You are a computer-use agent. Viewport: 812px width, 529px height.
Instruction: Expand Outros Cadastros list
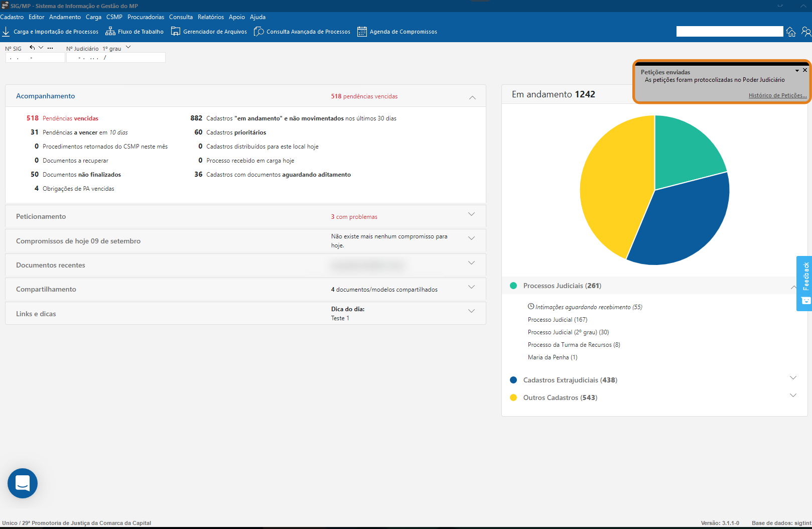click(793, 395)
